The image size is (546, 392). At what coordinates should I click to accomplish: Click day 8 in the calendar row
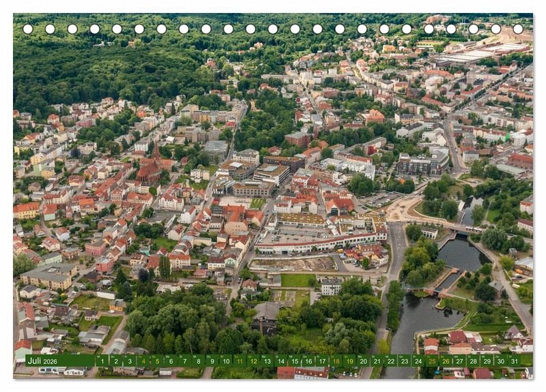click(x=198, y=361)
